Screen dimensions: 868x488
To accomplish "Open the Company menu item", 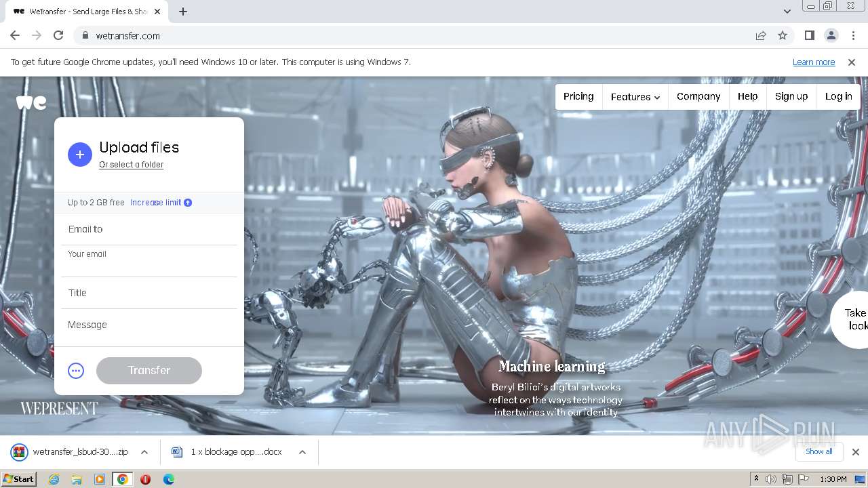I will (698, 96).
